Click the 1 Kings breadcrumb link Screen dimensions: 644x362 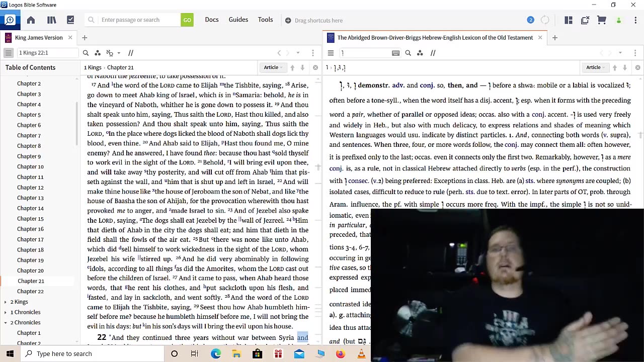pyautogui.click(x=93, y=67)
